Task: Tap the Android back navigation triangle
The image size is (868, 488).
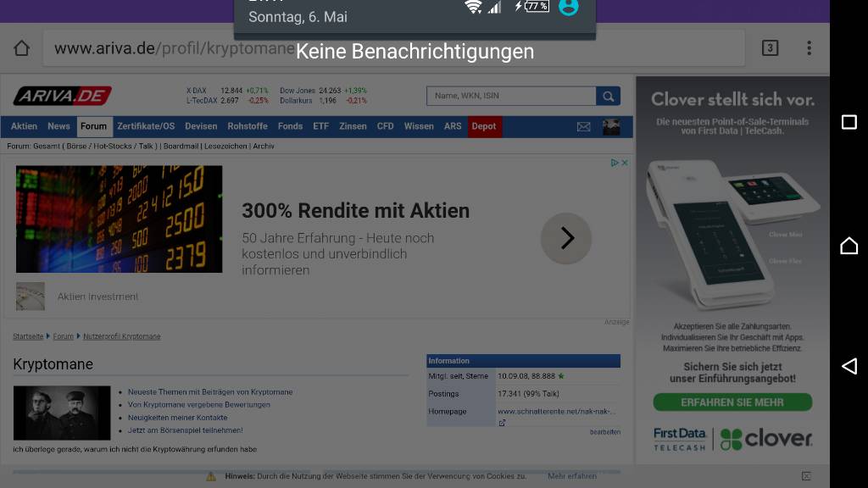Action: 849,366
